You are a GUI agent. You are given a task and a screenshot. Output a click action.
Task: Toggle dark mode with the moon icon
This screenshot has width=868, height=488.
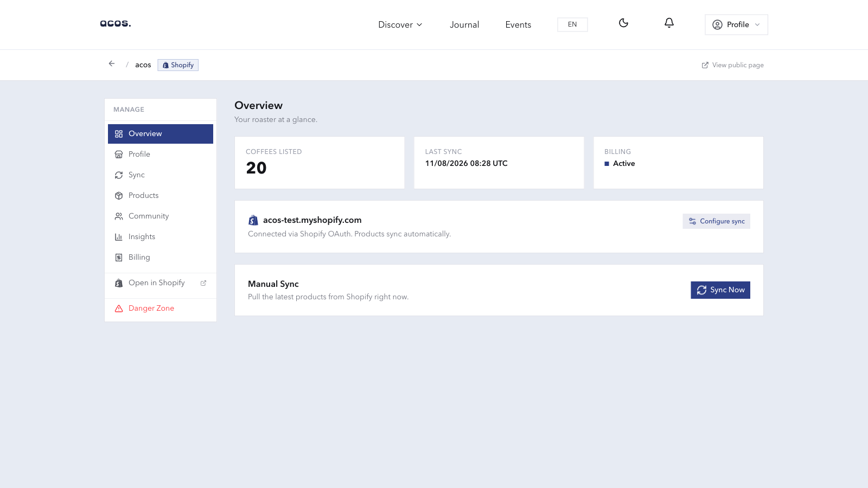coord(623,23)
